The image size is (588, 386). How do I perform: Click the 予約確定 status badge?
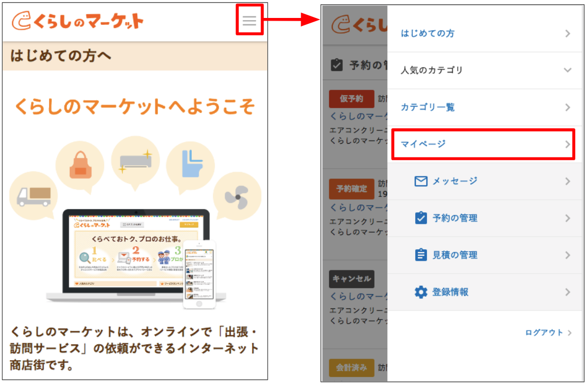point(351,189)
